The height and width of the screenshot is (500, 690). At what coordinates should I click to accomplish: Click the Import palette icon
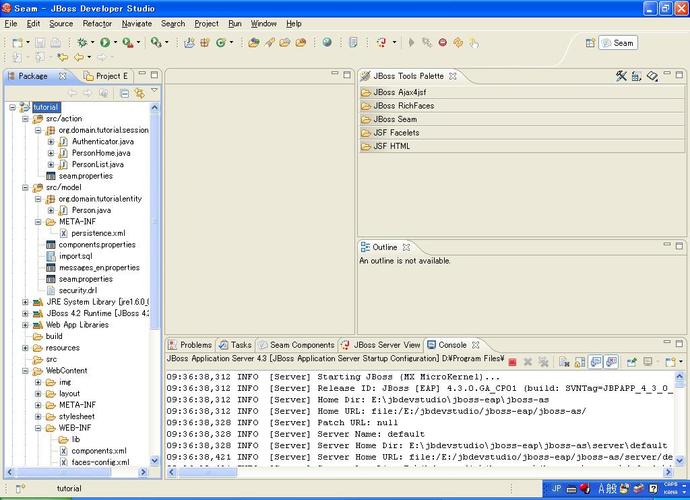click(652, 76)
